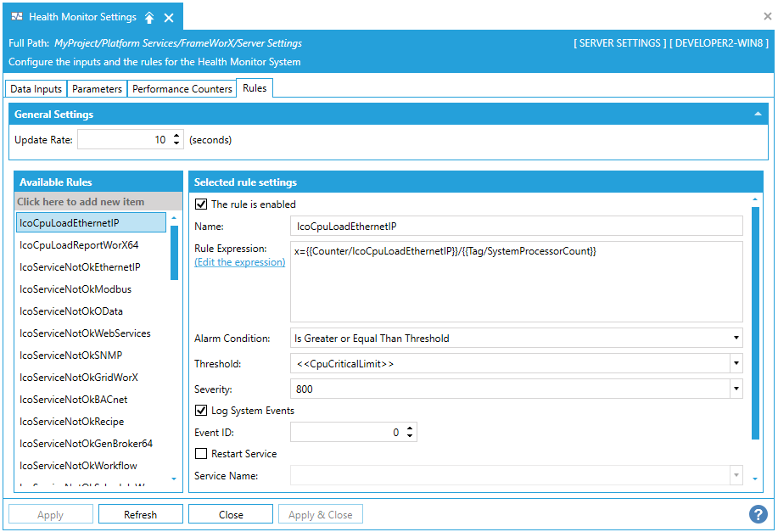Decrease the Event ID spinner value
The height and width of the screenshot is (532, 778).
click(x=411, y=436)
